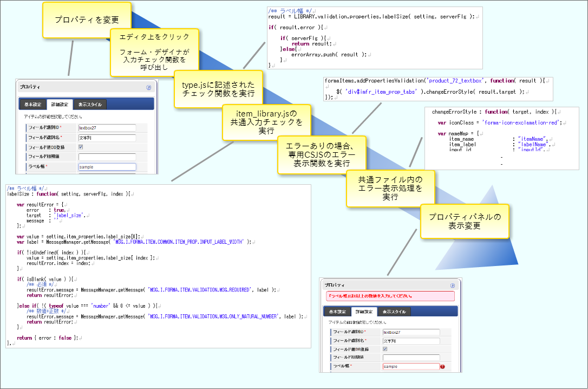Open 基本設定 tab in panel showing error banner
The height and width of the screenshot is (389, 588).
(x=337, y=312)
